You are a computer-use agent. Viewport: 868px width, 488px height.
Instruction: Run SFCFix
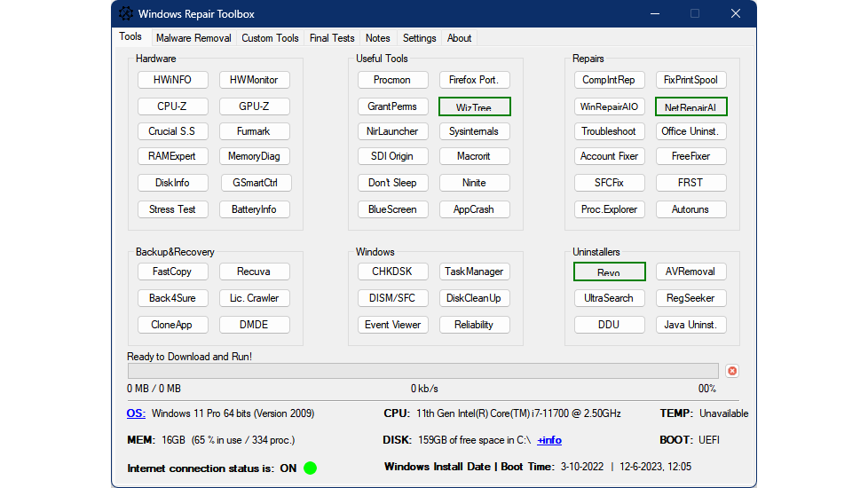[610, 183]
